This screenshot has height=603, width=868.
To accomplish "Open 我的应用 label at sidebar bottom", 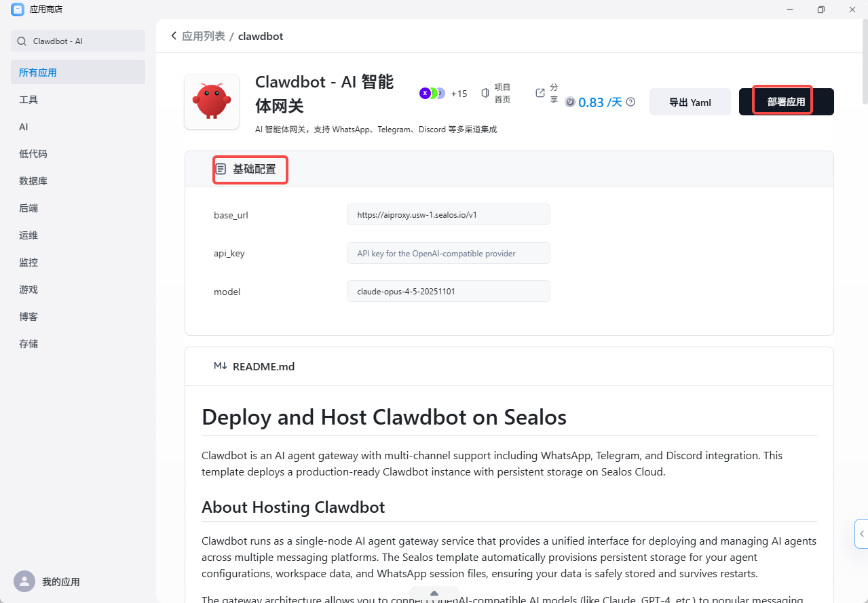I will point(61,582).
